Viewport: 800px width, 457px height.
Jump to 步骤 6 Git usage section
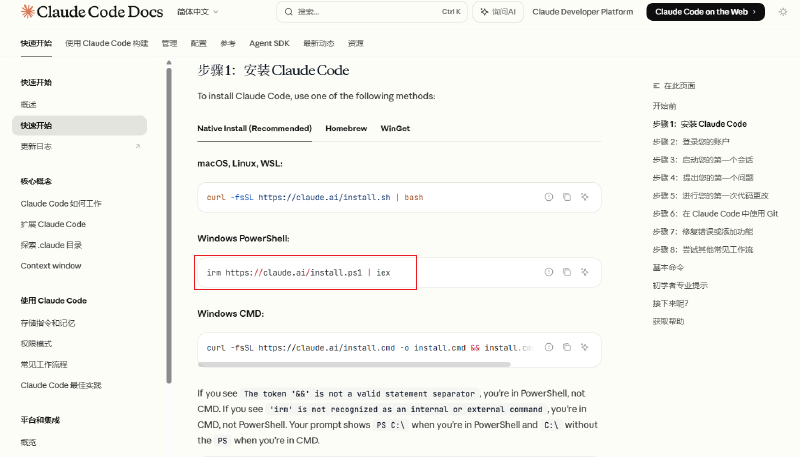[715, 214]
